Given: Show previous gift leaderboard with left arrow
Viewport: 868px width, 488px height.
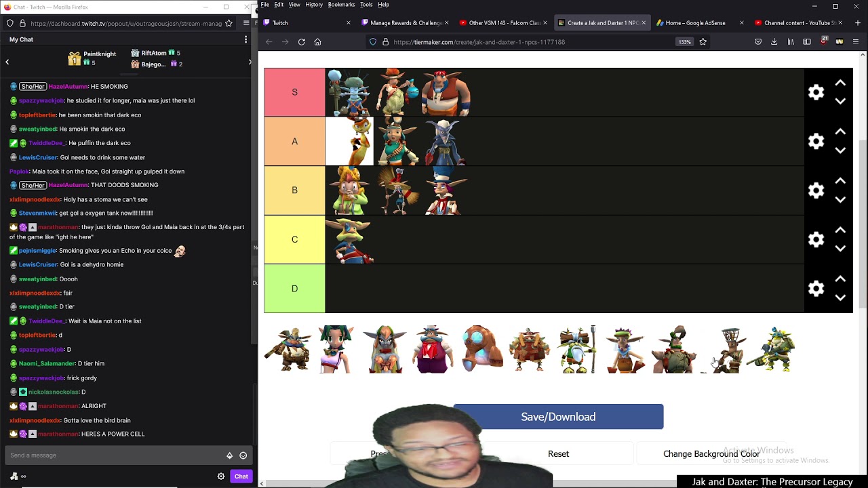Looking at the screenshot, I should (7, 62).
